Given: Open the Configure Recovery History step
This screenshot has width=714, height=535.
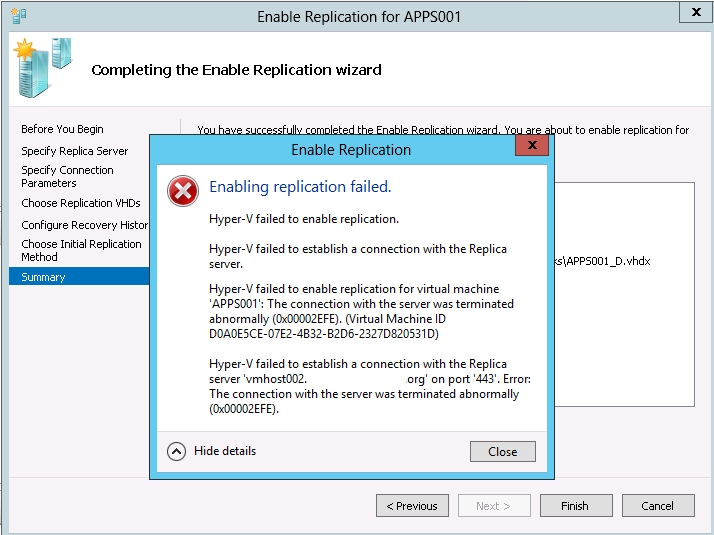Looking at the screenshot, I should click(x=85, y=225).
